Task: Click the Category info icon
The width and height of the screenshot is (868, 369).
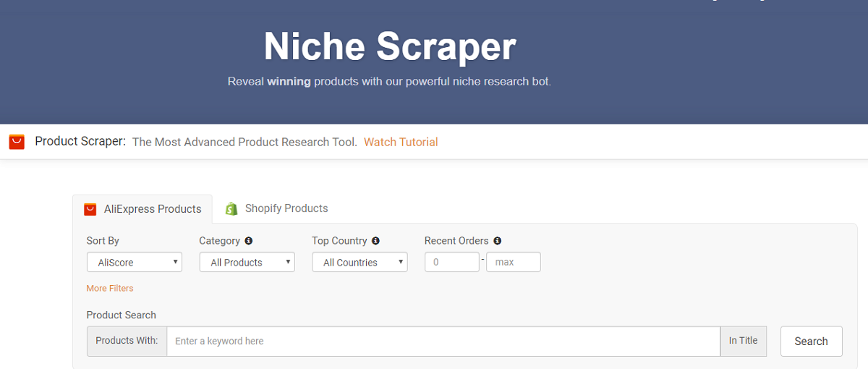Action: click(x=249, y=241)
